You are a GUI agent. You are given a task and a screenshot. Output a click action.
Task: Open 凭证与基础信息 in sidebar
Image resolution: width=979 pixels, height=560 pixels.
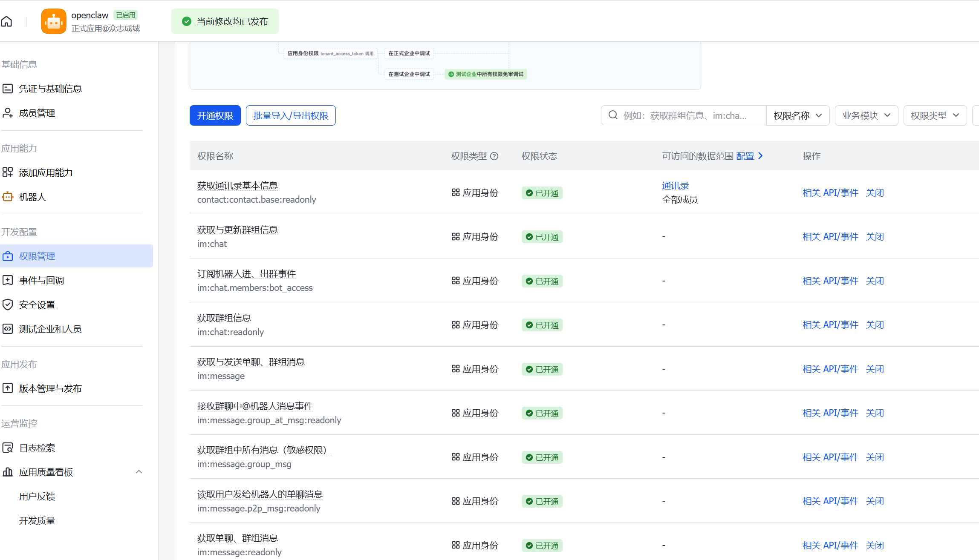(50, 89)
